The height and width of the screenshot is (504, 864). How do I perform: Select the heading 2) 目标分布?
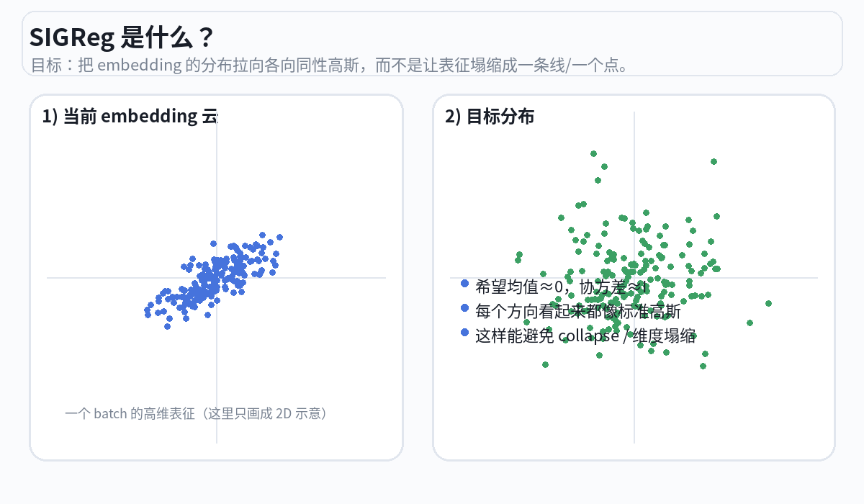click(490, 116)
